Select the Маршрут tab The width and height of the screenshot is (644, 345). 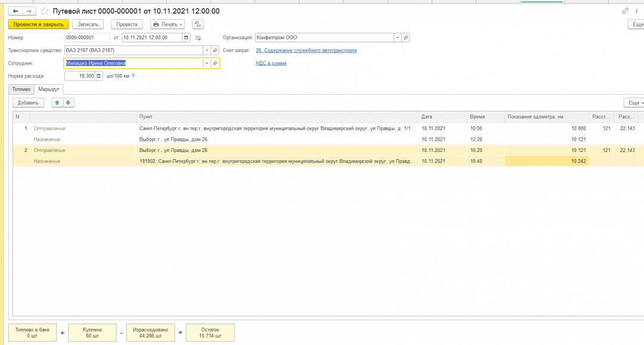point(49,89)
